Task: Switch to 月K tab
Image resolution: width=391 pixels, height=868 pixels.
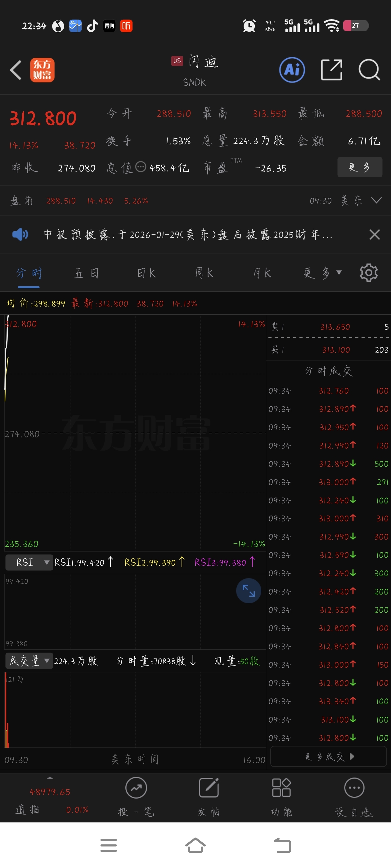Action: click(x=262, y=273)
